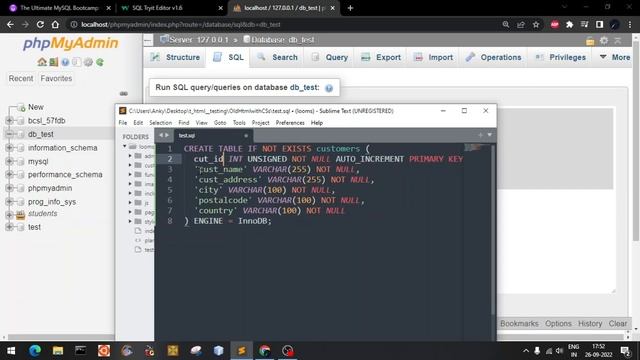
Task: Click the browser address bar URL
Action: 180,24
